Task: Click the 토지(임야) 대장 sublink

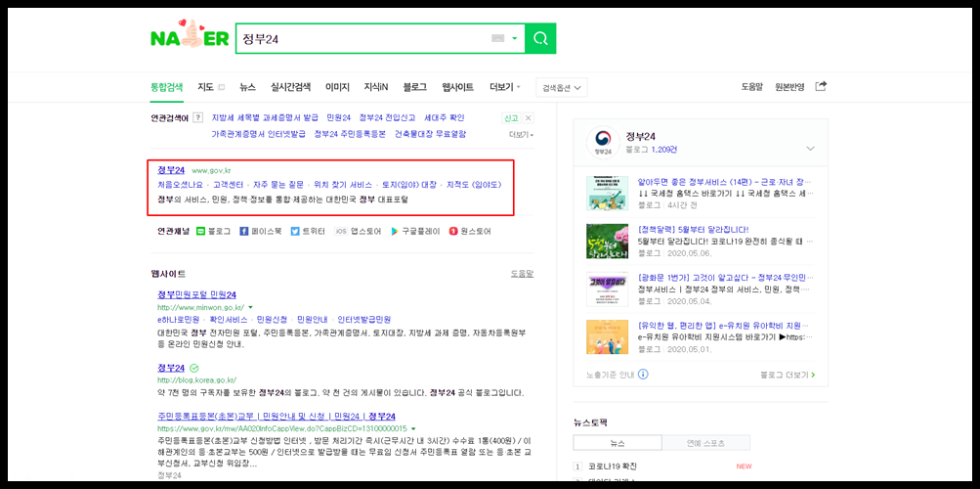Action: pos(409,185)
